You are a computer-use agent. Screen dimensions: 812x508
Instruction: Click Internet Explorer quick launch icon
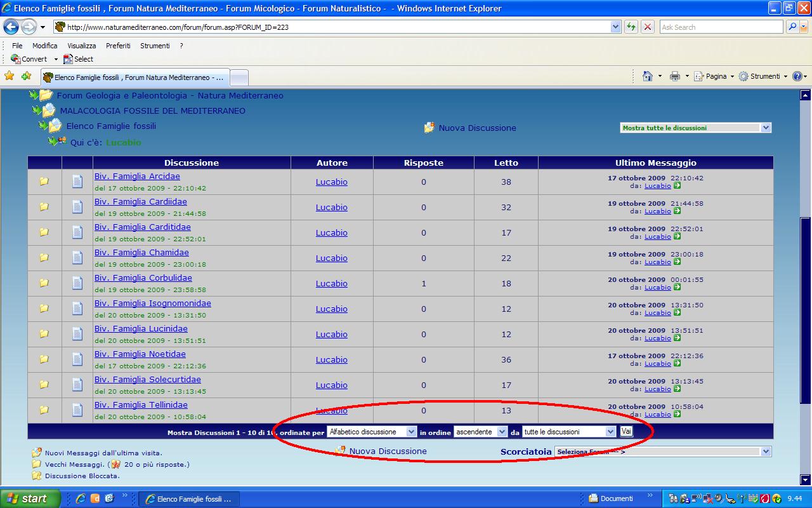click(81, 498)
